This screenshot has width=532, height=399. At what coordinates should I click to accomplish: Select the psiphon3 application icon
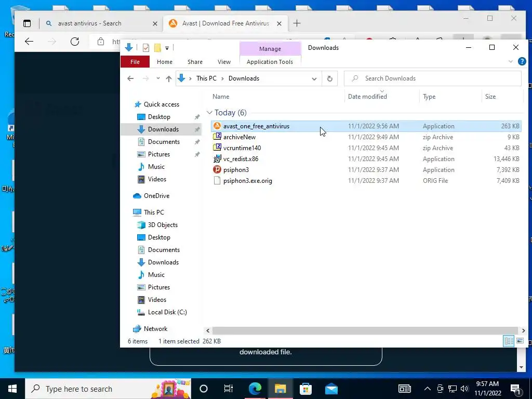(x=217, y=170)
